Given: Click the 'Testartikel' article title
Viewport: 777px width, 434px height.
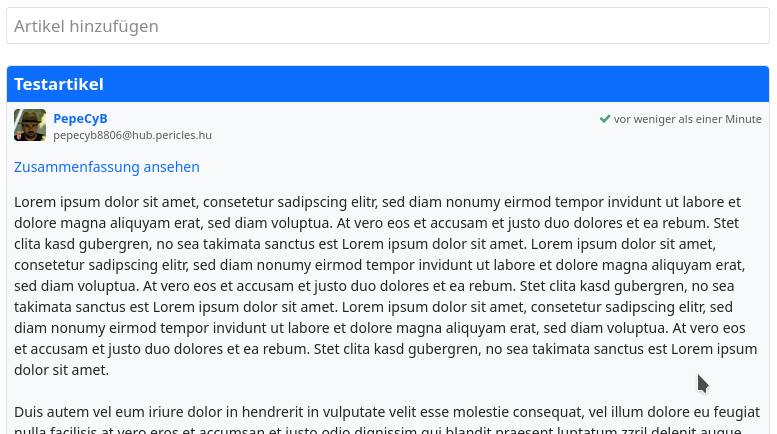Looking at the screenshot, I should pos(59,84).
